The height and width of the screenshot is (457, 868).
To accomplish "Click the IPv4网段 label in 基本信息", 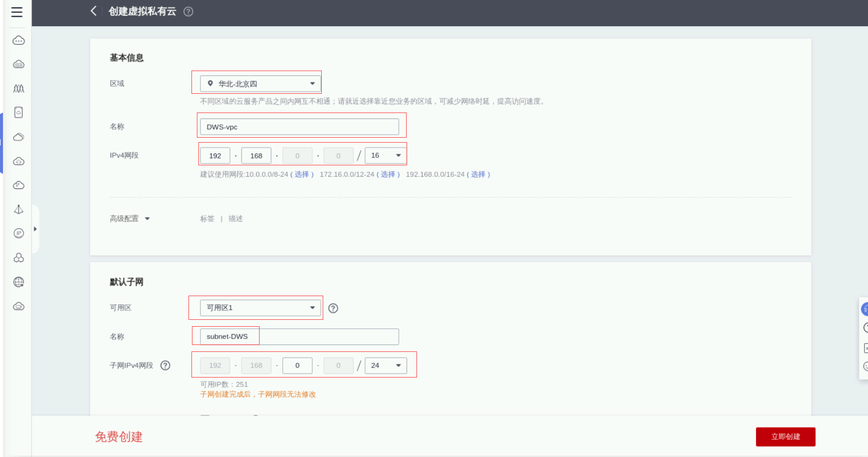I will (124, 155).
